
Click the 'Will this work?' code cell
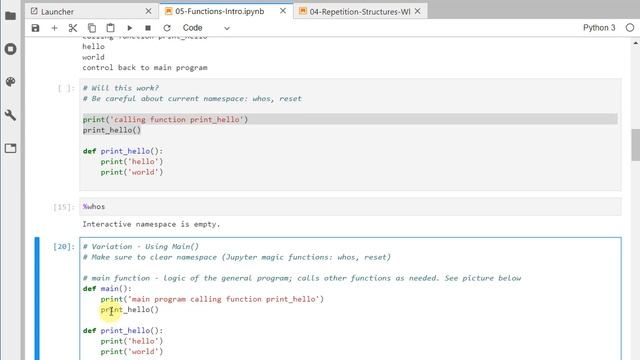pyautogui.click(x=350, y=135)
